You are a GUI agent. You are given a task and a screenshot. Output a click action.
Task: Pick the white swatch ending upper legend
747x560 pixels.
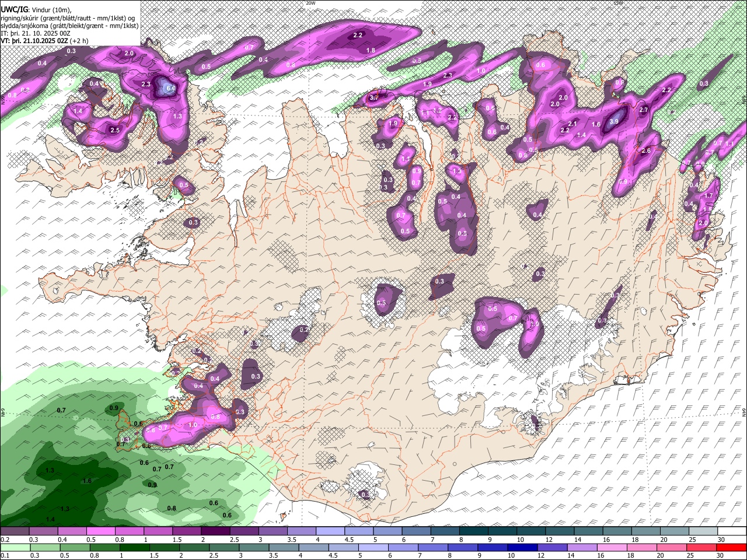coord(731,531)
